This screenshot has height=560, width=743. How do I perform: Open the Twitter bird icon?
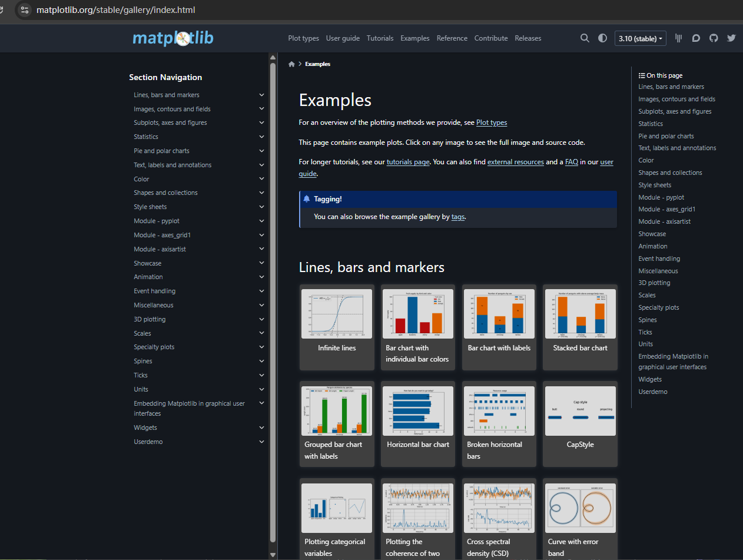pyautogui.click(x=731, y=38)
